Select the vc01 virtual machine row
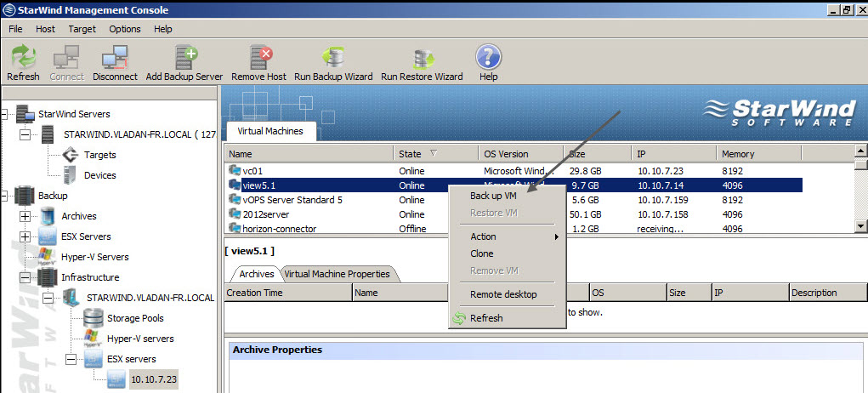The image size is (868, 393). click(252, 170)
